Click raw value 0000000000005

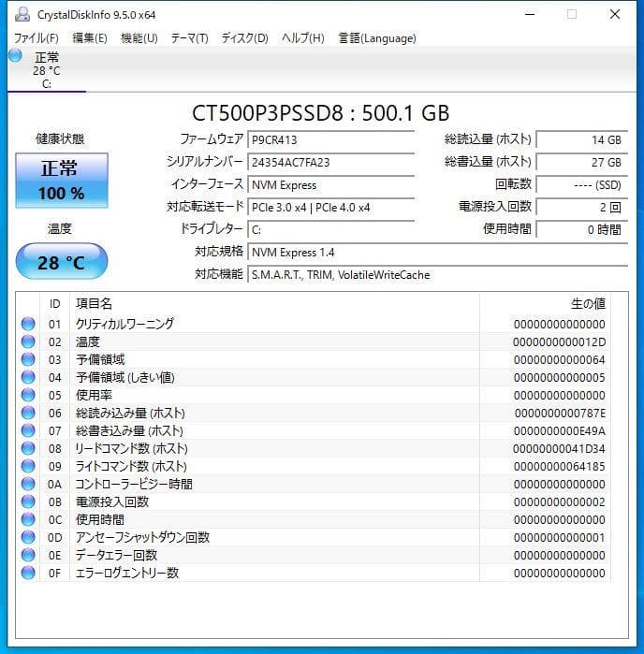click(559, 377)
